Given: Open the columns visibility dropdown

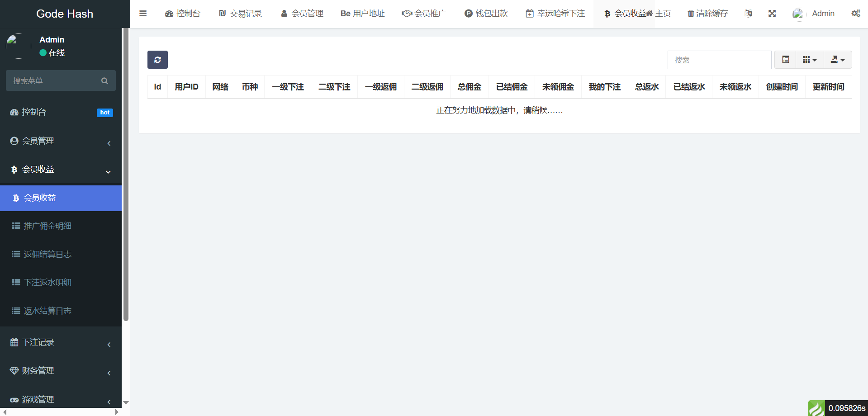Looking at the screenshot, I should (810, 60).
